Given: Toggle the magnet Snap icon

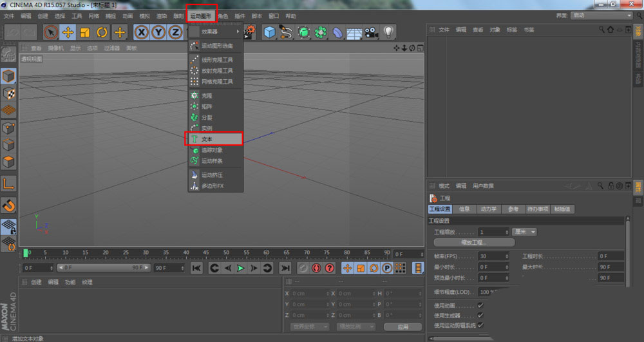Looking at the screenshot, I should click(x=8, y=205).
